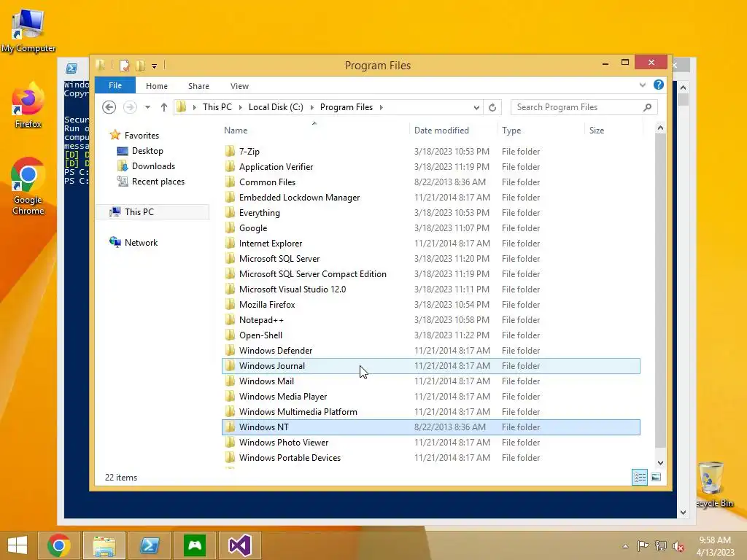Screen dimensions: 747x560
Task: Go back using the Back arrow
Action: [109, 107]
